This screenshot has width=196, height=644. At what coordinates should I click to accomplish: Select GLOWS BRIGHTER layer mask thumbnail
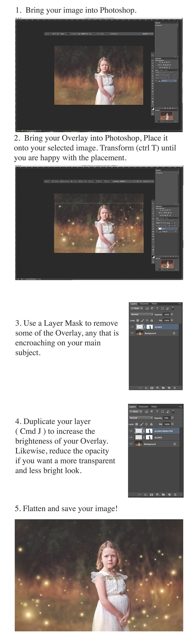coord(149,431)
